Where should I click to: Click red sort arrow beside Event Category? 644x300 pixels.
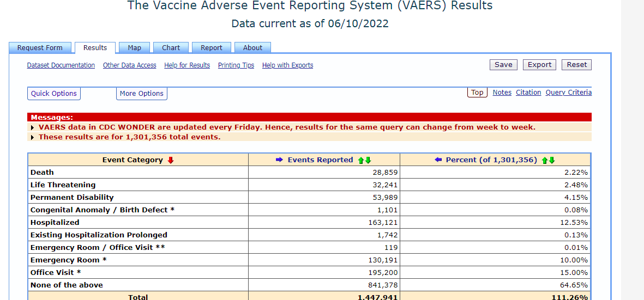[x=171, y=160]
